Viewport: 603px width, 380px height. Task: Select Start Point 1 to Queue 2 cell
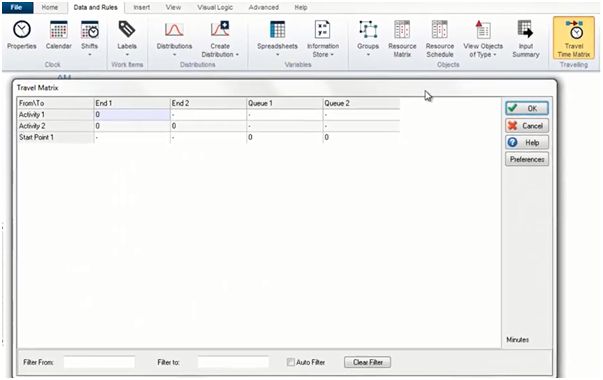pos(361,137)
